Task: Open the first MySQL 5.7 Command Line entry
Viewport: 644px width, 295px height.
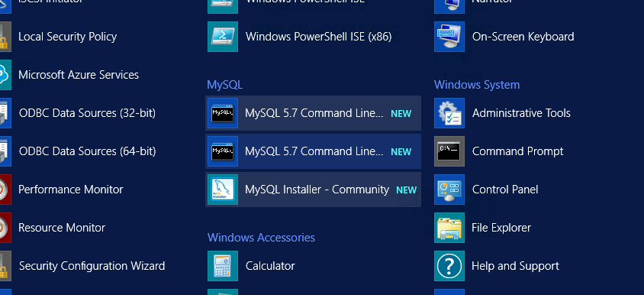Action: point(313,113)
